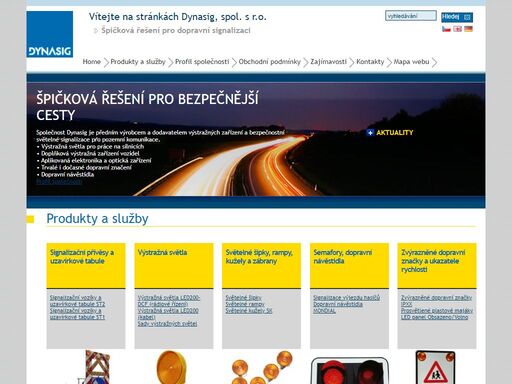Click the Dynasig logo
This screenshot has width=512, height=384.
click(x=50, y=34)
